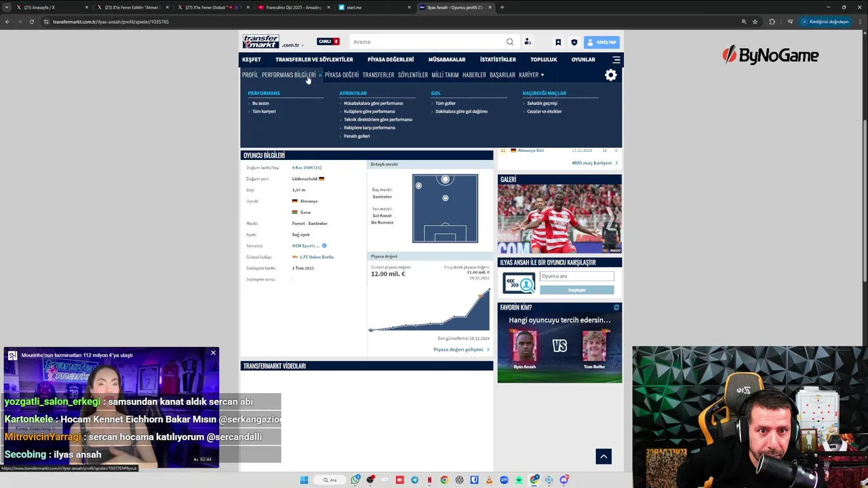This screenshot has height=488, width=868.
Task: Open the MÜSABAKALAR menu
Action: tap(447, 60)
